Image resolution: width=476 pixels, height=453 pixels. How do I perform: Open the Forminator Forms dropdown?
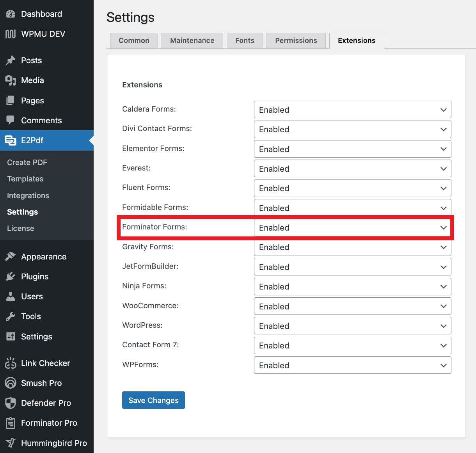pyautogui.click(x=352, y=227)
